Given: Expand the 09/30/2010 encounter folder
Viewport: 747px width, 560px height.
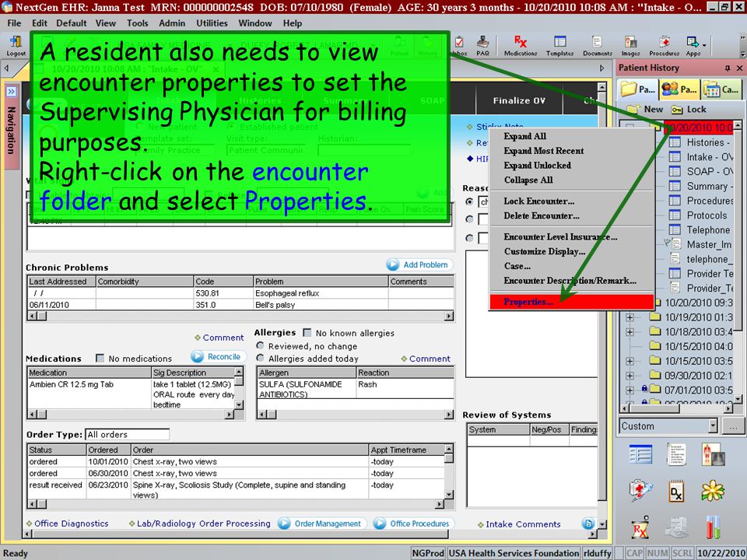Looking at the screenshot, I should click(x=630, y=375).
